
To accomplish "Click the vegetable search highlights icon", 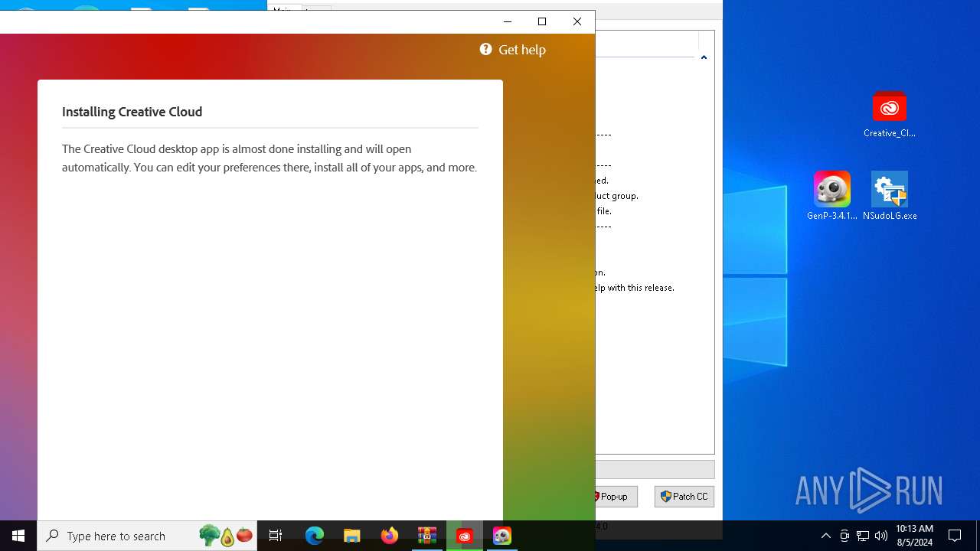I will point(226,536).
